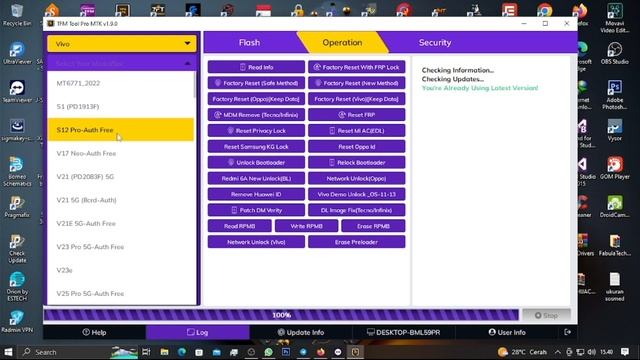
Task: Click Factory Reset With FRP Lock
Action: coord(357,67)
